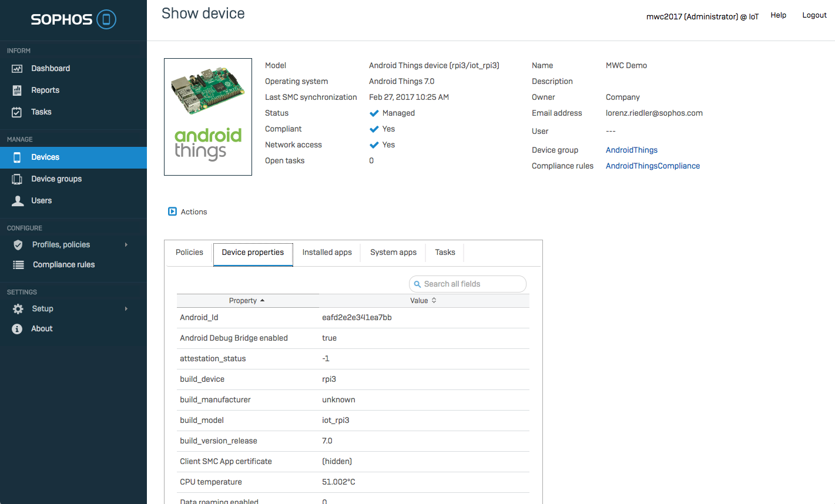Screen dimensions: 835x504
Task: Click the About info icon
Action: tap(17, 329)
